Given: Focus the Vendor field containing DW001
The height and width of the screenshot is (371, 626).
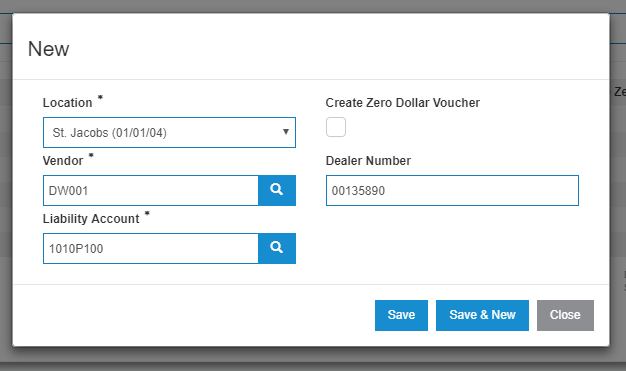Looking at the screenshot, I should [x=151, y=190].
